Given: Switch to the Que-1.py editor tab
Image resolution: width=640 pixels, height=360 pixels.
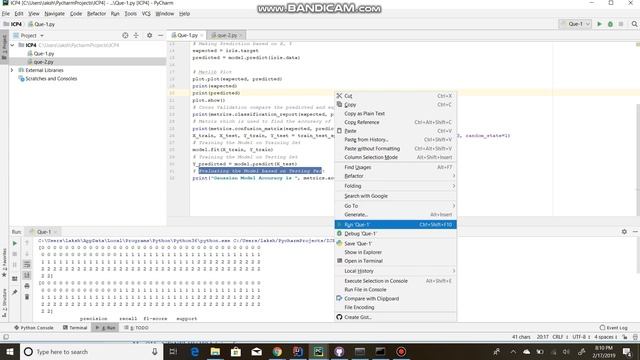Looking at the screenshot, I should point(187,36).
